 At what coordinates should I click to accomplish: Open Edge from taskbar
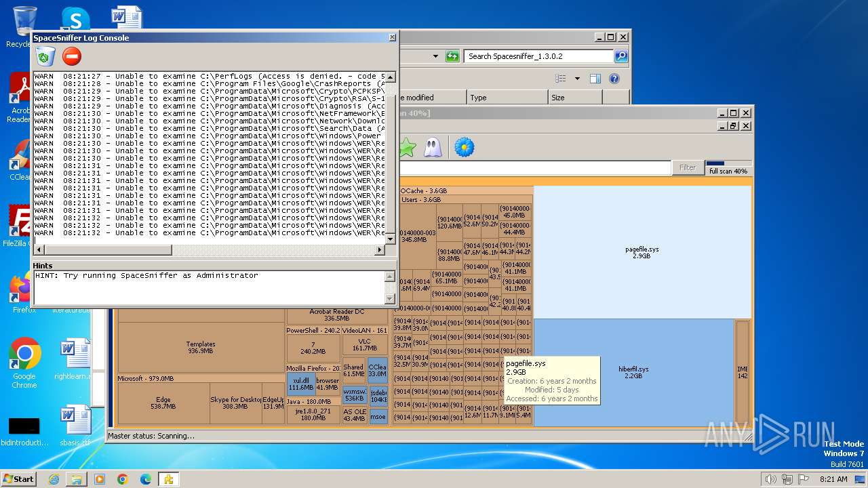146,479
